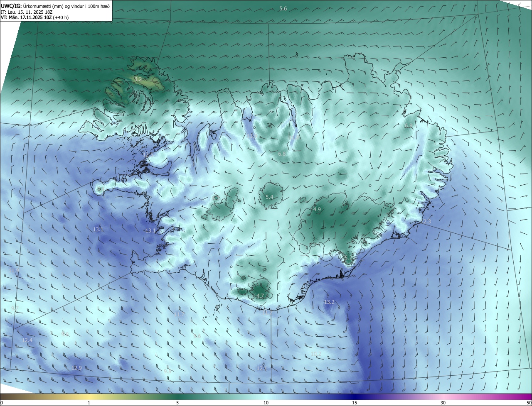Screen dimensions: 532x406
Task: Click the 11.7 value off the south coast
Action: (179, 314)
